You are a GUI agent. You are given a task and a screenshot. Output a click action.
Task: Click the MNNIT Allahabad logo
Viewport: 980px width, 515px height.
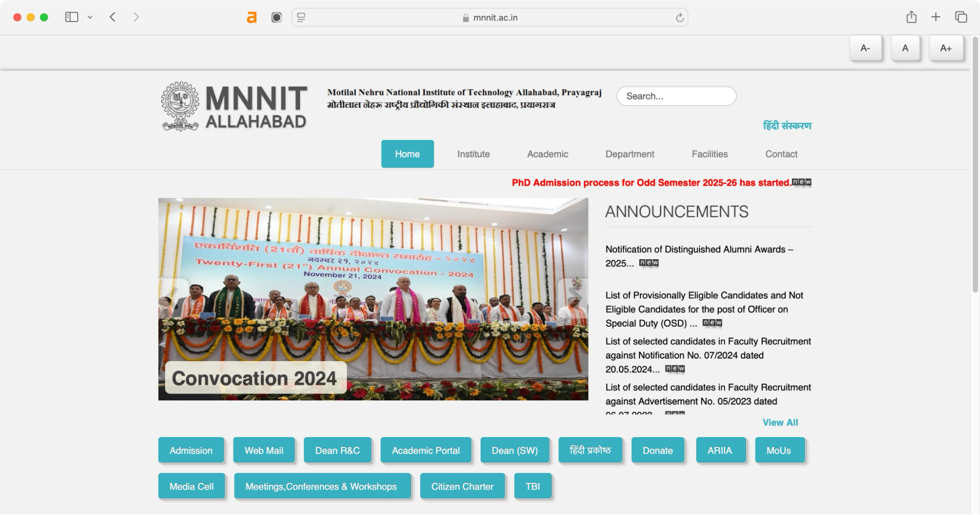click(180, 105)
